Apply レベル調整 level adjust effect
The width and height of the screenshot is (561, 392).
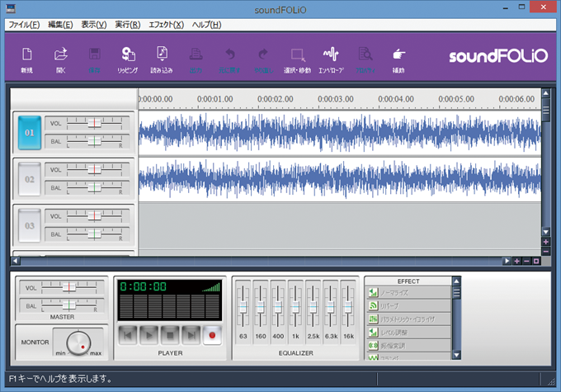click(x=408, y=333)
